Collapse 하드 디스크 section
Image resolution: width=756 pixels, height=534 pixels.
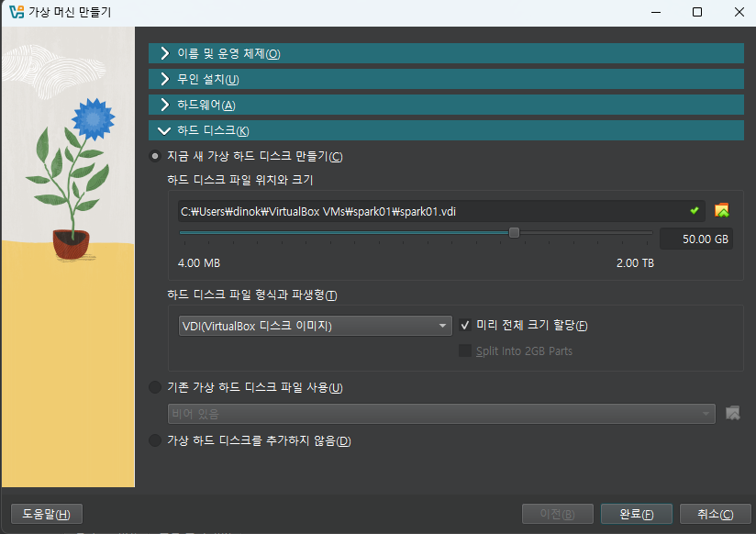tap(446, 130)
